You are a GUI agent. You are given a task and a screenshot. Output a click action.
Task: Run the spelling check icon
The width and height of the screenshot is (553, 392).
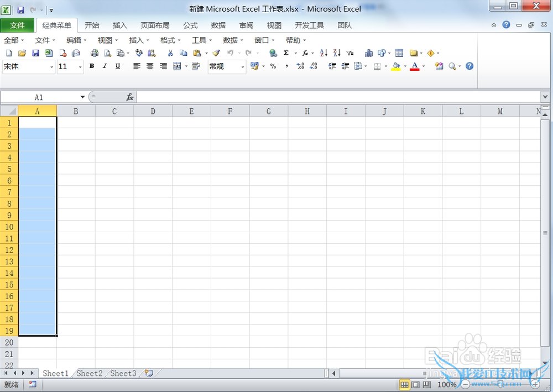pyautogui.click(x=139, y=53)
